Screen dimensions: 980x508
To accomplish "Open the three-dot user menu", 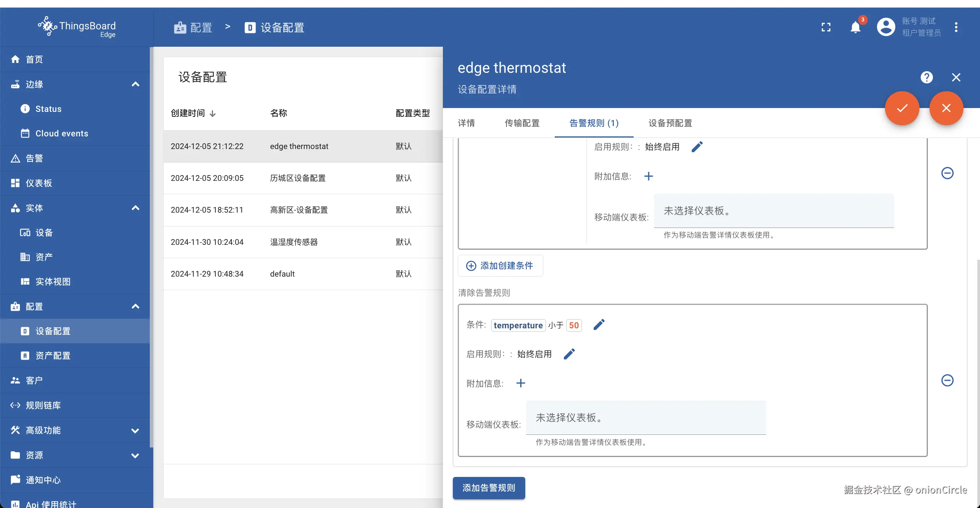I will click(x=956, y=27).
